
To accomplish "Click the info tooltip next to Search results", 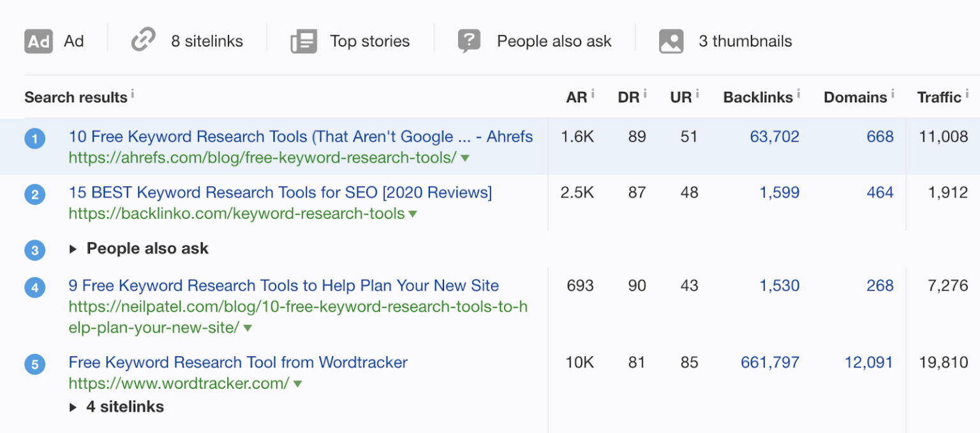I will [x=133, y=93].
